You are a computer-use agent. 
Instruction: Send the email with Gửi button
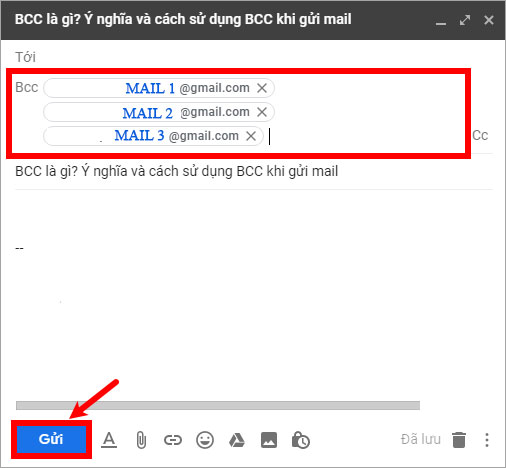(x=51, y=439)
